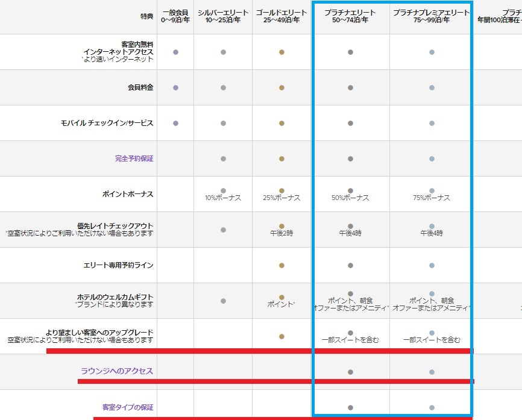Click プラチナエリート dot in モバイル チェックイン row

tap(350, 123)
